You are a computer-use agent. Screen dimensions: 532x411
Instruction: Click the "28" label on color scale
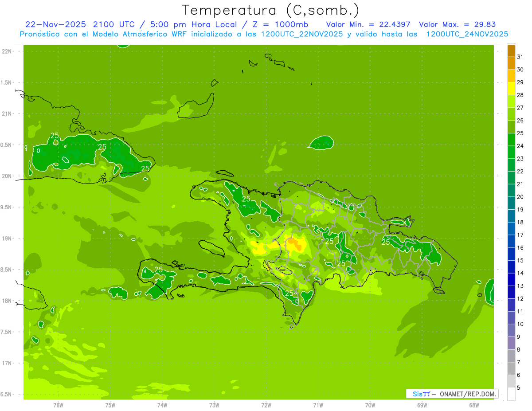coord(520,95)
